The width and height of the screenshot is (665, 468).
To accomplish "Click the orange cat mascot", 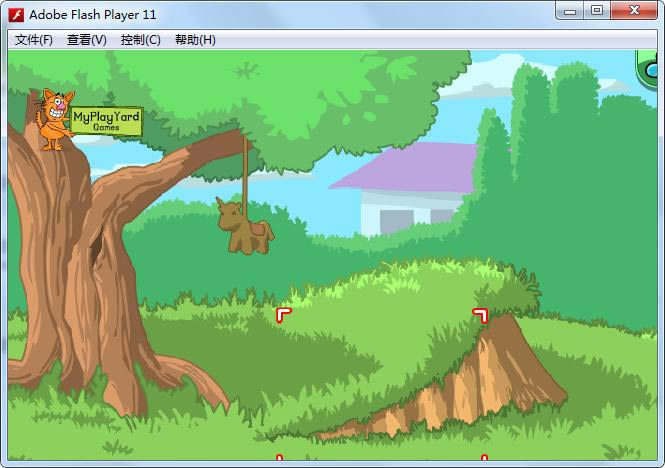I will point(55,120).
